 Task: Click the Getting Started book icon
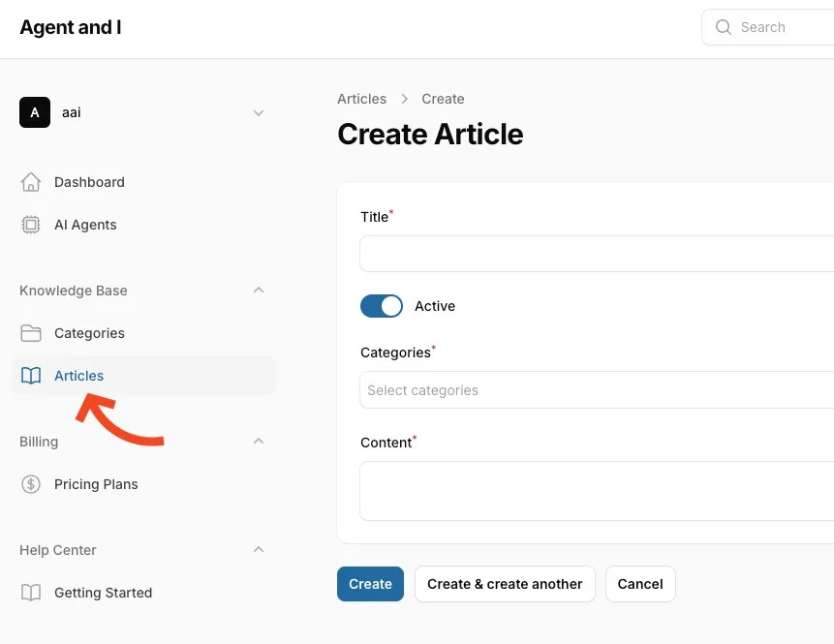click(31, 593)
